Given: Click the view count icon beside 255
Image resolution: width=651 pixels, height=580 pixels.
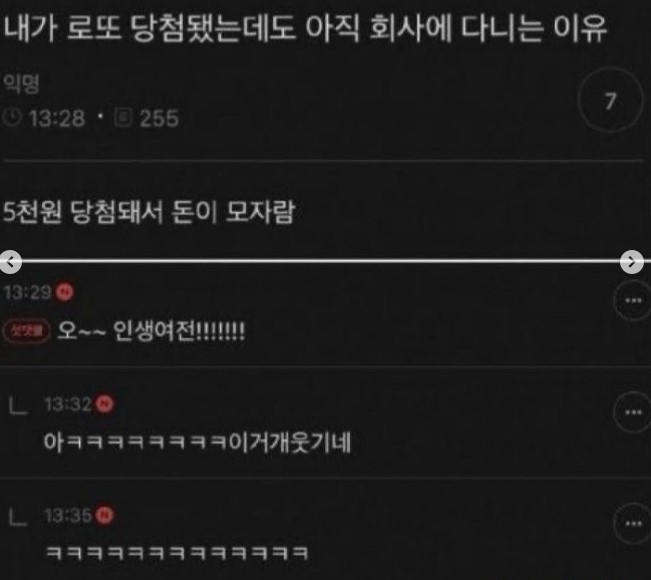Looking at the screenshot, I should click(123, 117).
